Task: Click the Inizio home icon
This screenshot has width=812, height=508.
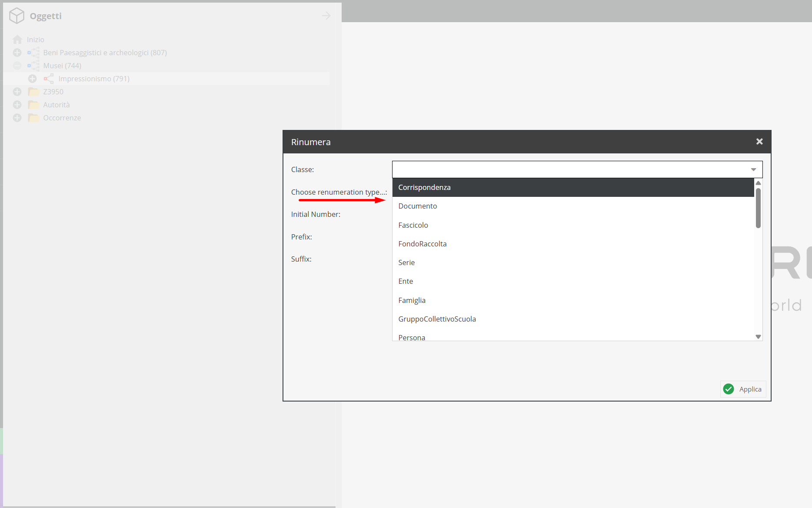Action: [17, 40]
